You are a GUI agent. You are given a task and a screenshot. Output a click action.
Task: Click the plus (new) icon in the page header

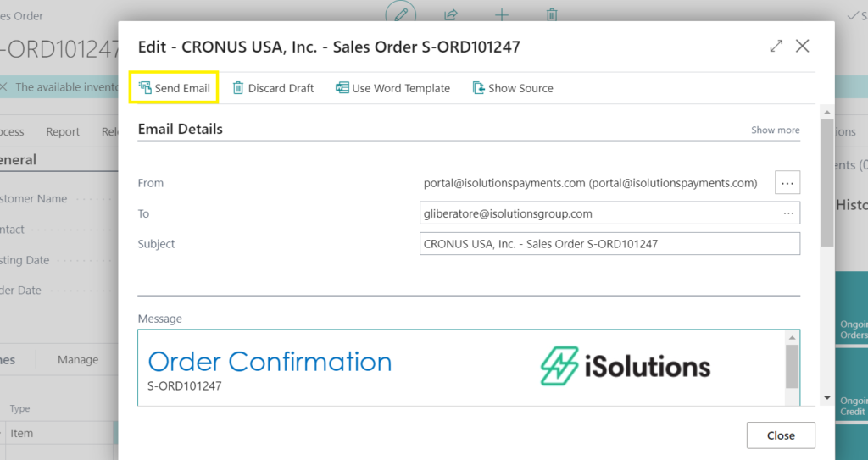click(x=502, y=14)
